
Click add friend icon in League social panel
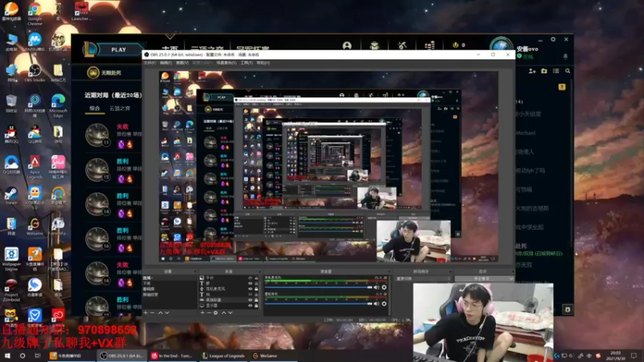(x=532, y=71)
